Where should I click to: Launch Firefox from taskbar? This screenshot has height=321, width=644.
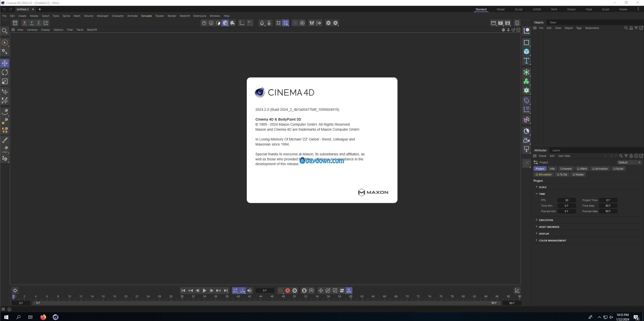[43, 317]
